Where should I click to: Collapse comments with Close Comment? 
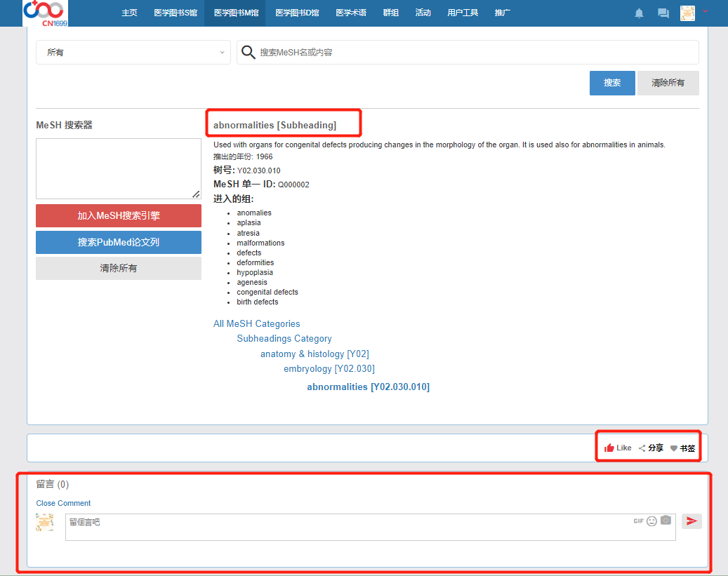pyautogui.click(x=63, y=503)
